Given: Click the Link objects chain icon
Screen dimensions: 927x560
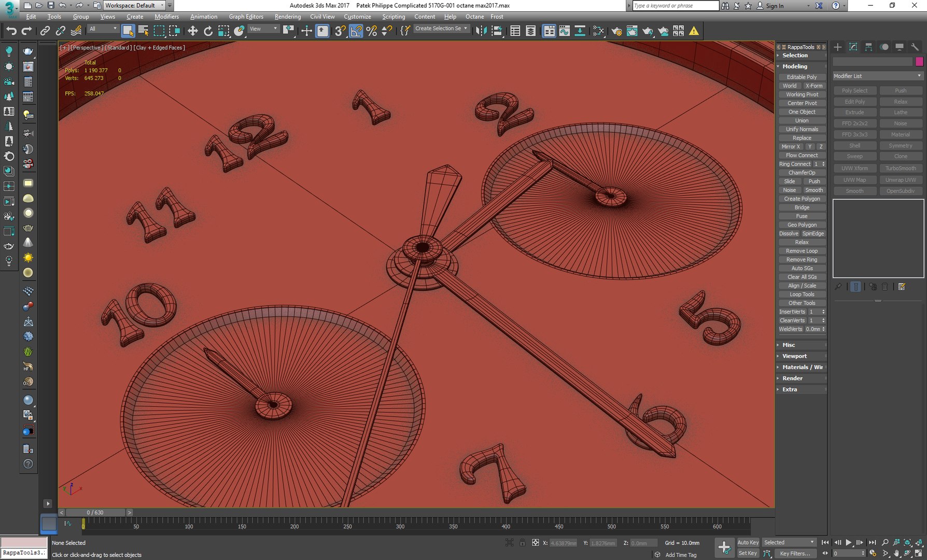Looking at the screenshot, I should tap(45, 31).
